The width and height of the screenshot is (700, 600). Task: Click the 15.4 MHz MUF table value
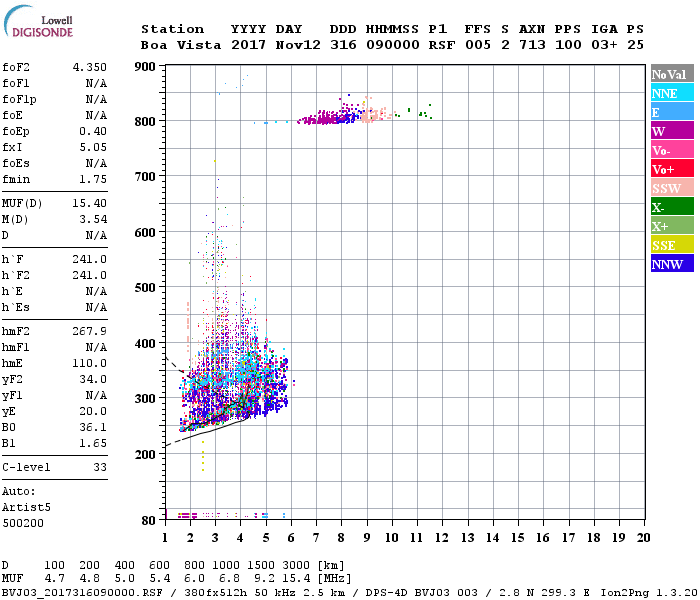(x=296, y=579)
